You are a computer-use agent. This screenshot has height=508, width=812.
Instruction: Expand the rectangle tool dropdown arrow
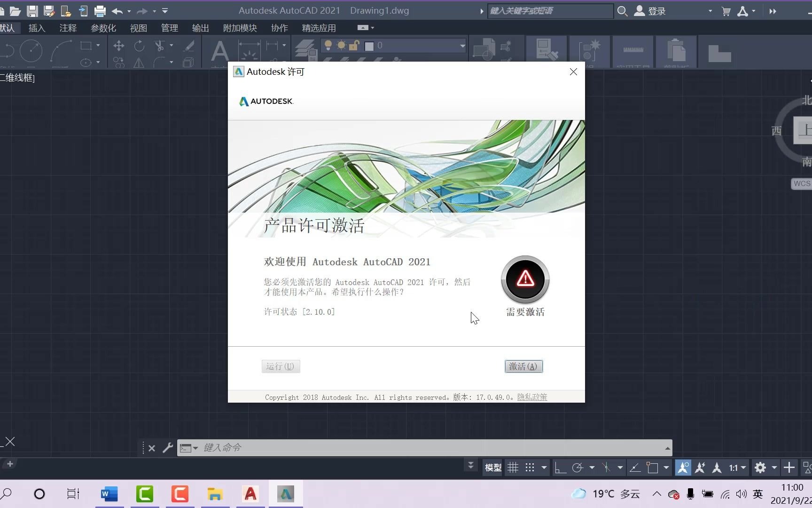point(98,46)
